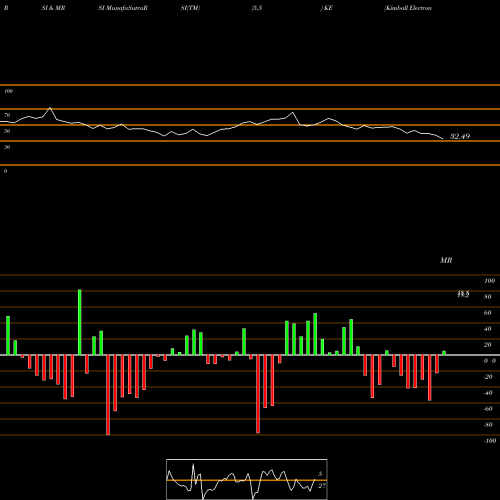500x500 pixels.
Task: Click the -40 label on MR axis
Action: coord(488,393)
